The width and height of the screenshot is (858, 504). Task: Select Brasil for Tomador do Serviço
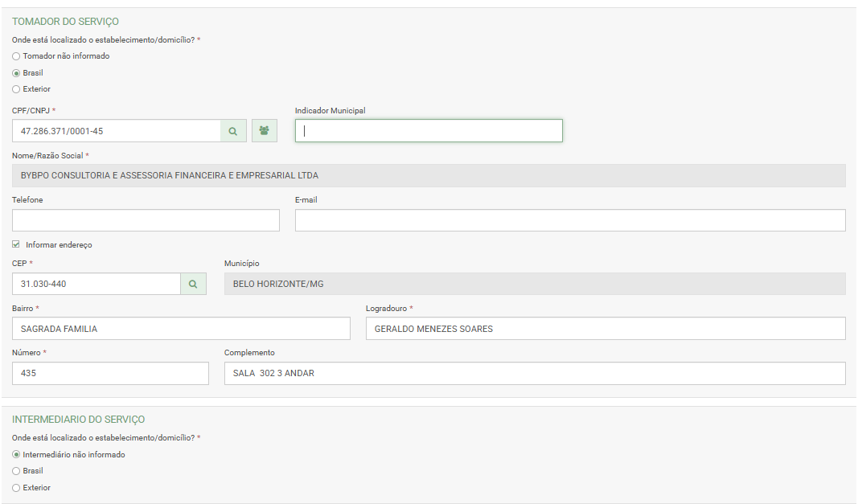tap(16, 73)
